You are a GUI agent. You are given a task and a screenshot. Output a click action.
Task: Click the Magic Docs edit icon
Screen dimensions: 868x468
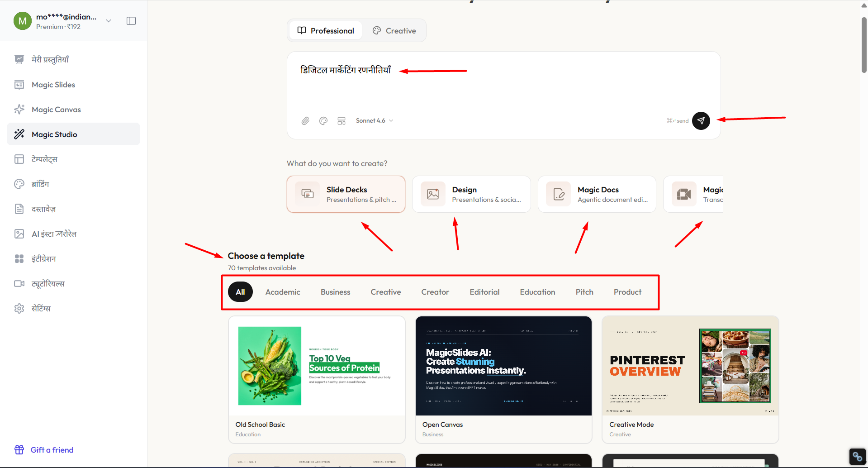tap(559, 194)
